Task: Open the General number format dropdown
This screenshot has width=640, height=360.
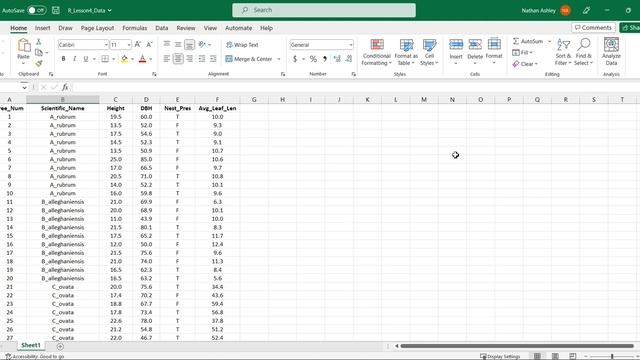Action: coord(350,44)
